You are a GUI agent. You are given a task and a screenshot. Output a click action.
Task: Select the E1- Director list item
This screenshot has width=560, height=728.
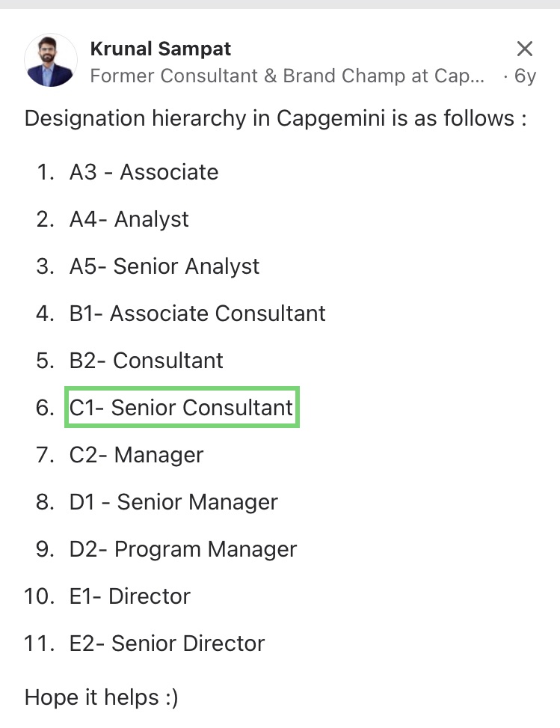[x=129, y=596]
